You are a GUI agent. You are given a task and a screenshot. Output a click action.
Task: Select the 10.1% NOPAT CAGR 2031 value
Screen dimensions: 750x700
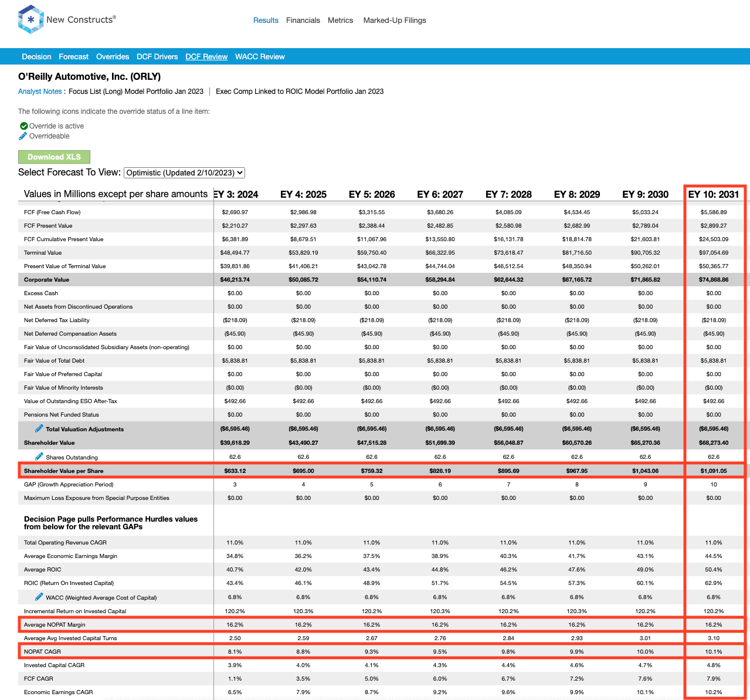click(714, 652)
